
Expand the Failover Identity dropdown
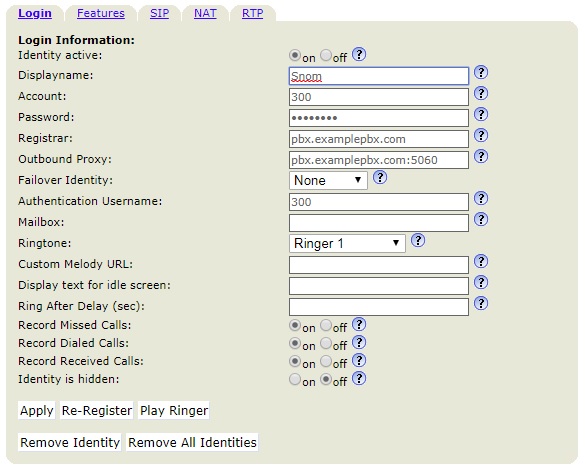pos(328,181)
